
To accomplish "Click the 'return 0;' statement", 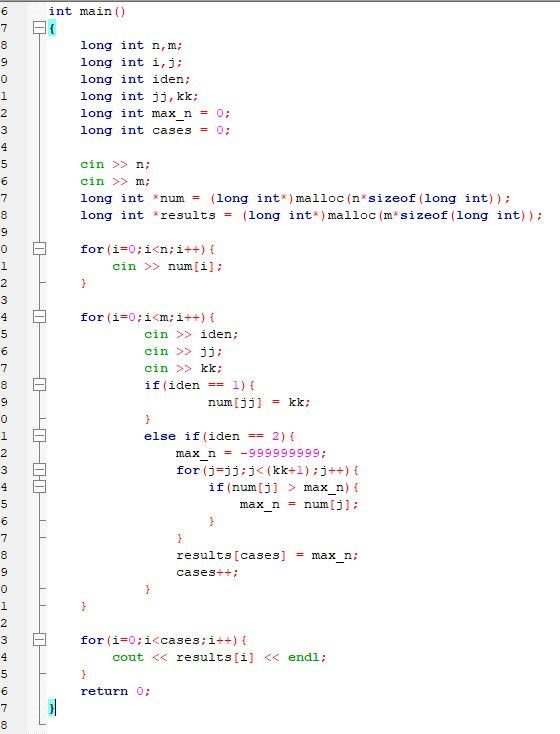I will [115, 691].
